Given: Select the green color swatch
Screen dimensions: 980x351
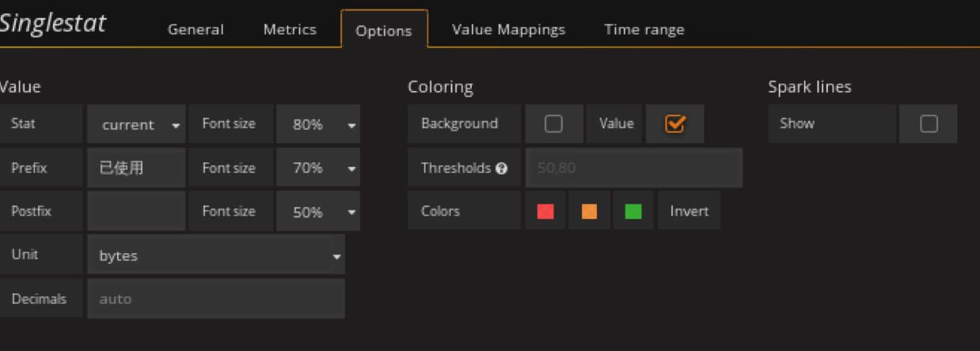Looking at the screenshot, I should point(633,211).
